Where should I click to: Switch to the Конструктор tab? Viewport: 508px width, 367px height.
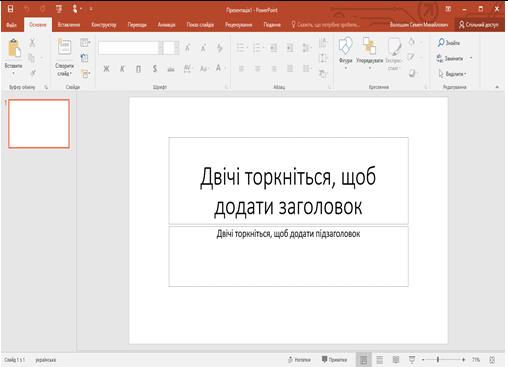click(x=104, y=25)
